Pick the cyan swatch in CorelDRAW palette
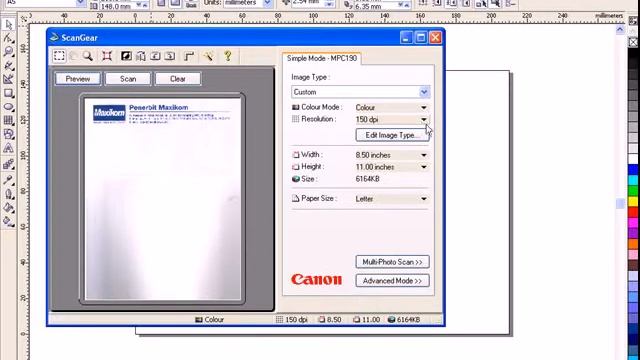Viewport: 640px width, 360px height. point(633,180)
